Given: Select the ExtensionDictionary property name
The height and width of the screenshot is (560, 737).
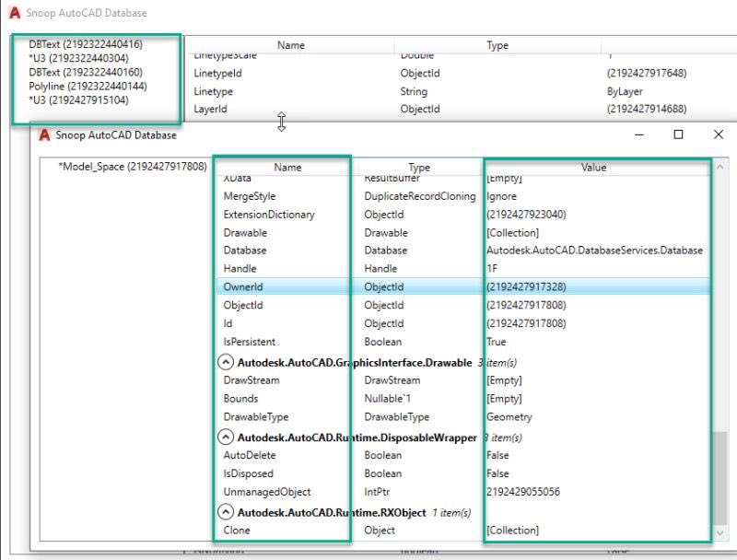Looking at the screenshot, I should point(269,215).
